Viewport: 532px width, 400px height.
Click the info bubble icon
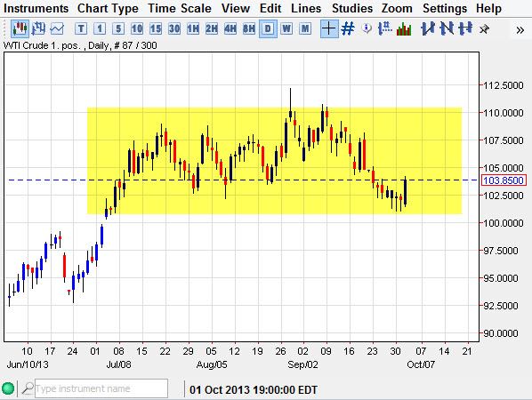[367, 28]
